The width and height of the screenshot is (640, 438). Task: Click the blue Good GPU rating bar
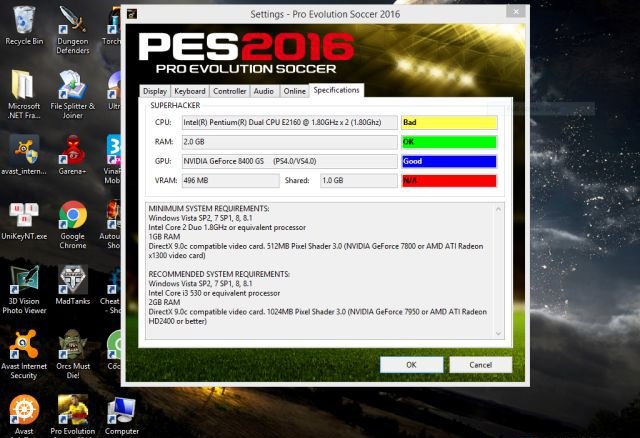tap(449, 161)
